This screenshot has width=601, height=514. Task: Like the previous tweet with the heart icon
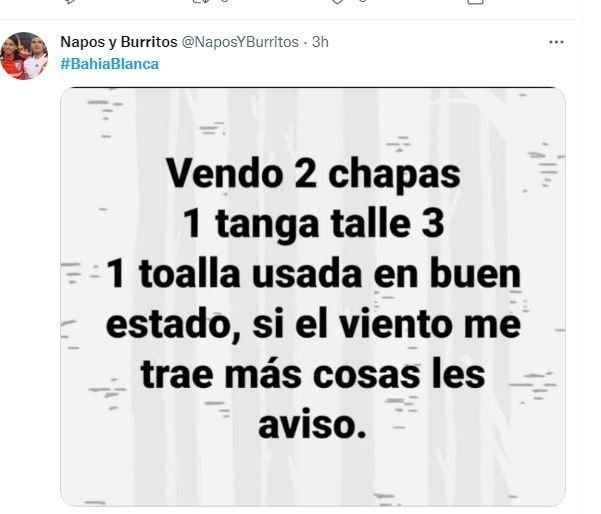pos(337,1)
